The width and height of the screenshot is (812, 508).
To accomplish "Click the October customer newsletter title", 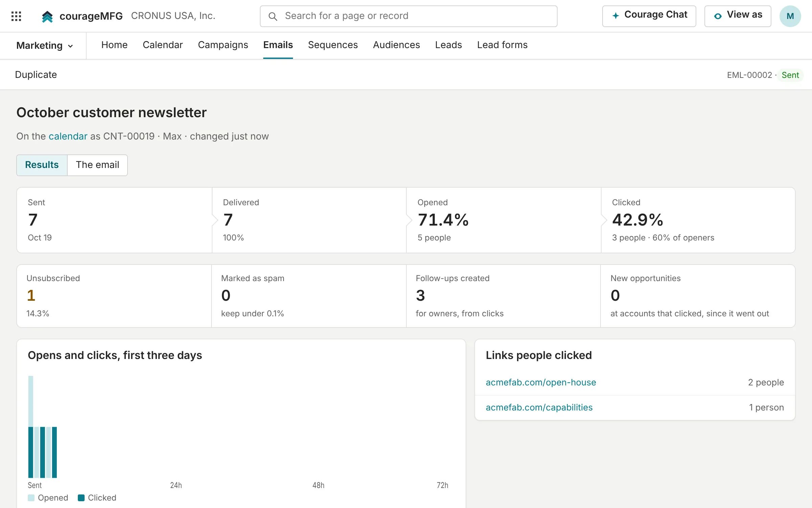I will [x=112, y=113].
